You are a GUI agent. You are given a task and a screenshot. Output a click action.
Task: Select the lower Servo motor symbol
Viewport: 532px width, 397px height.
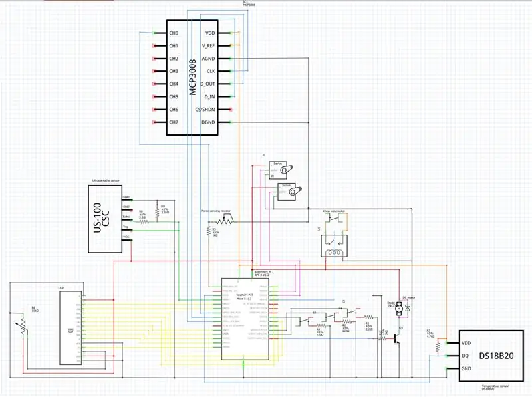pyautogui.click(x=289, y=192)
